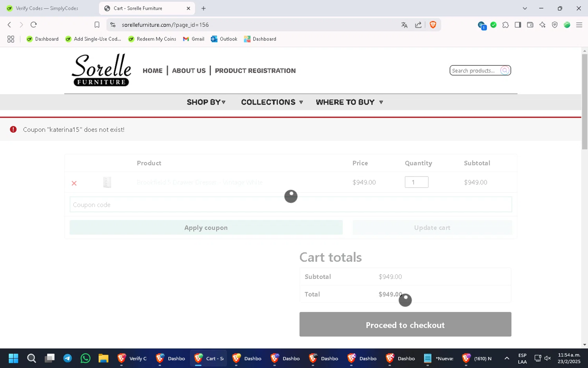Open Brave Wallet icon
Image resolution: width=588 pixels, height=368 pixels.
[530, 25]
